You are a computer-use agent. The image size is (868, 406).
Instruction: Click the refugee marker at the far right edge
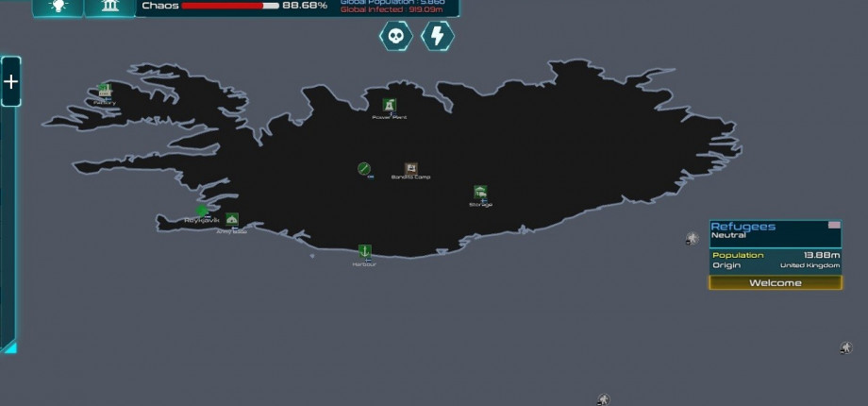tap(845, 347)
